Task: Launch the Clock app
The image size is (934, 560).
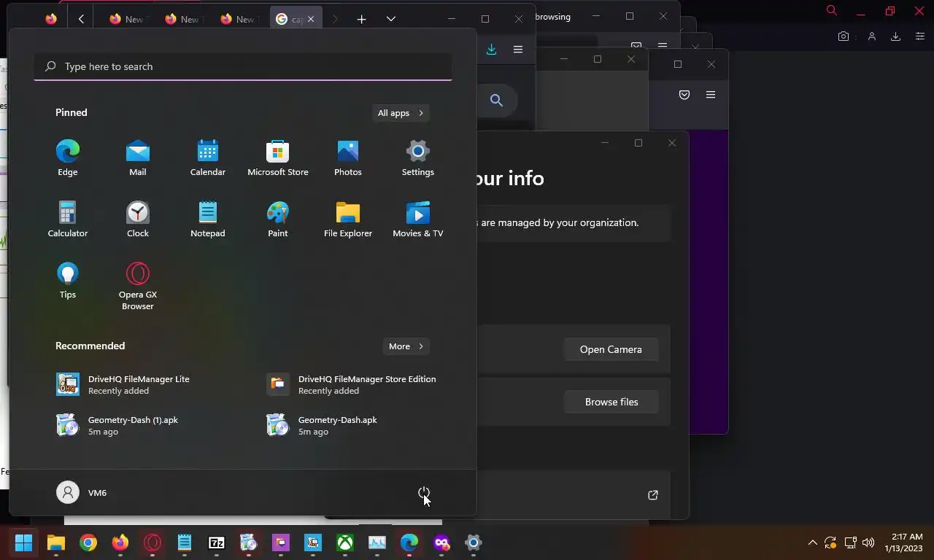Action: coord(138,219)
